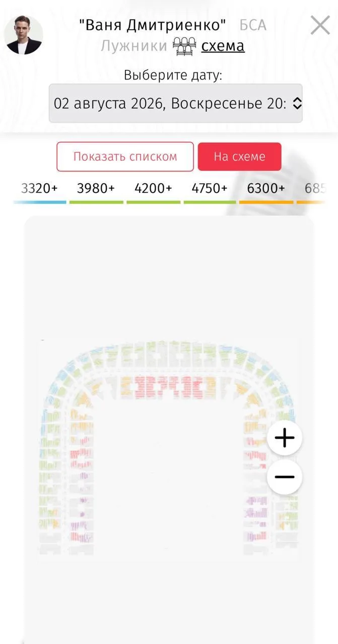
Task: Close the ticket selection with X icon
Action: coord(320,25)
